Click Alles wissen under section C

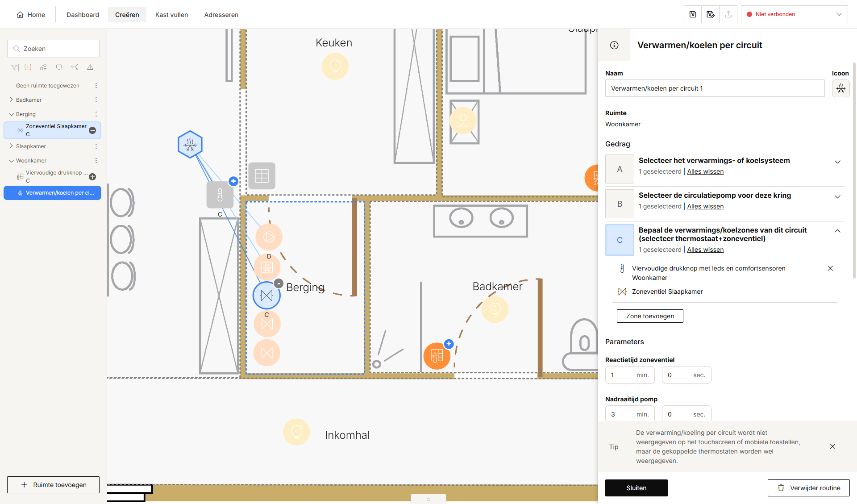[x=705, y=250]
